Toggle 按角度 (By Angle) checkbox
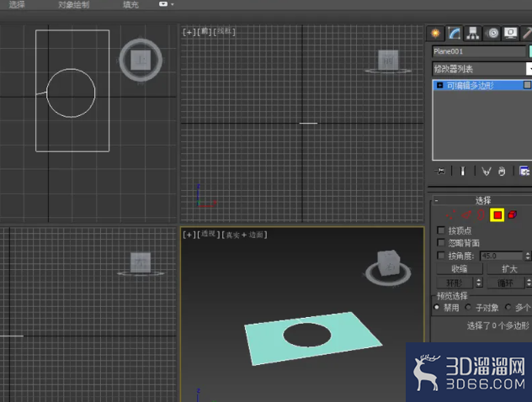Image resolution: width=532 pixels, height=402 pixels. tap(441, 255)
